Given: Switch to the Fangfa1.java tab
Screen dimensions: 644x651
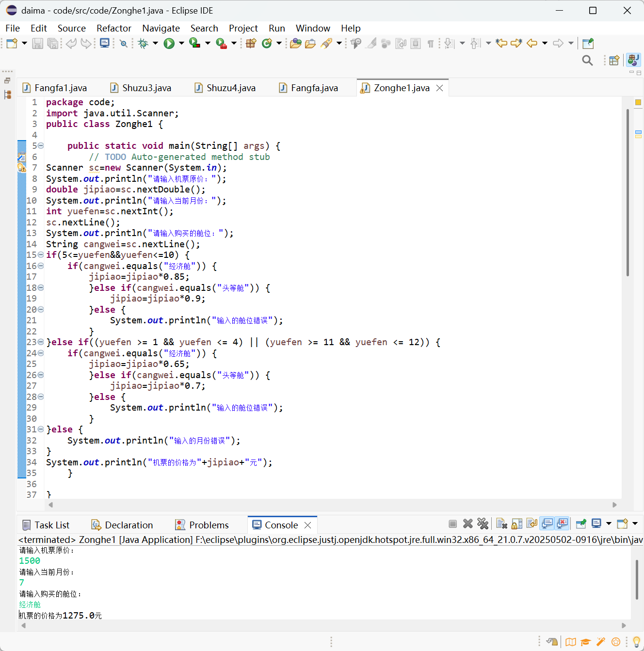Looking at the screenshot, I should [55, 88].
